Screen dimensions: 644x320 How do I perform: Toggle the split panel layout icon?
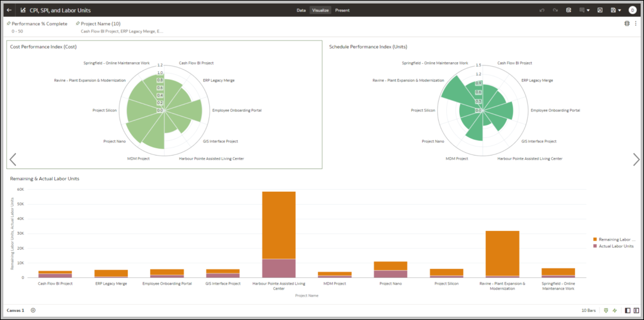click(x=636, y=310)
